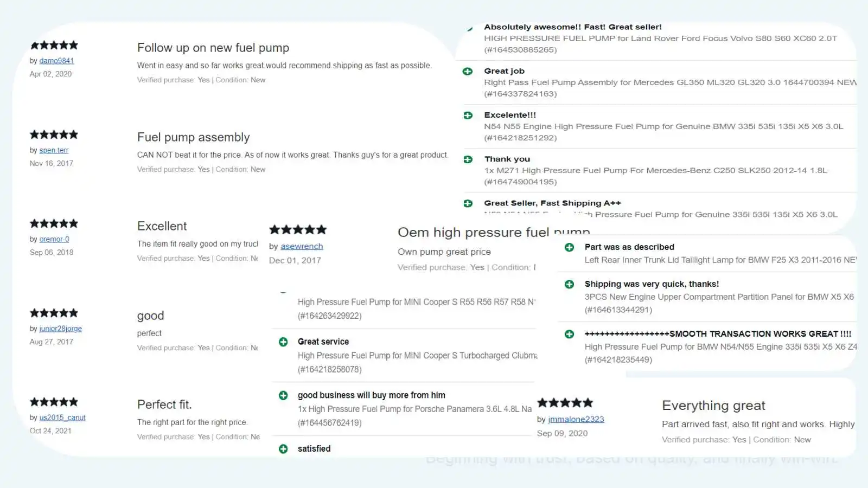Select the green plus icon beside "Thank you"
Image resolution: width=868 pixels, height=488 pixels.
468,159
